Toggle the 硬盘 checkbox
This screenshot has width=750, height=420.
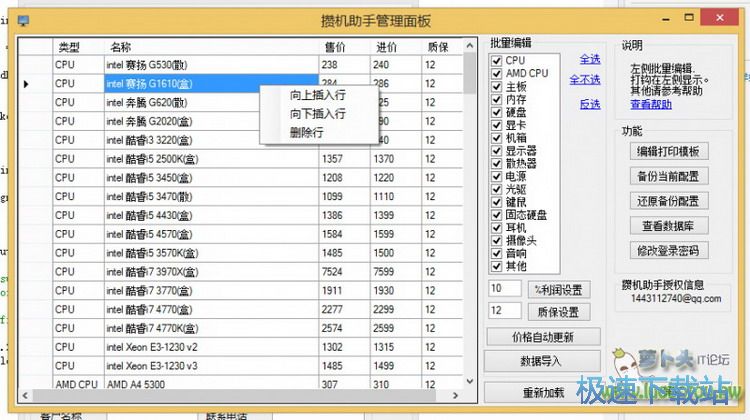[496, 112]
